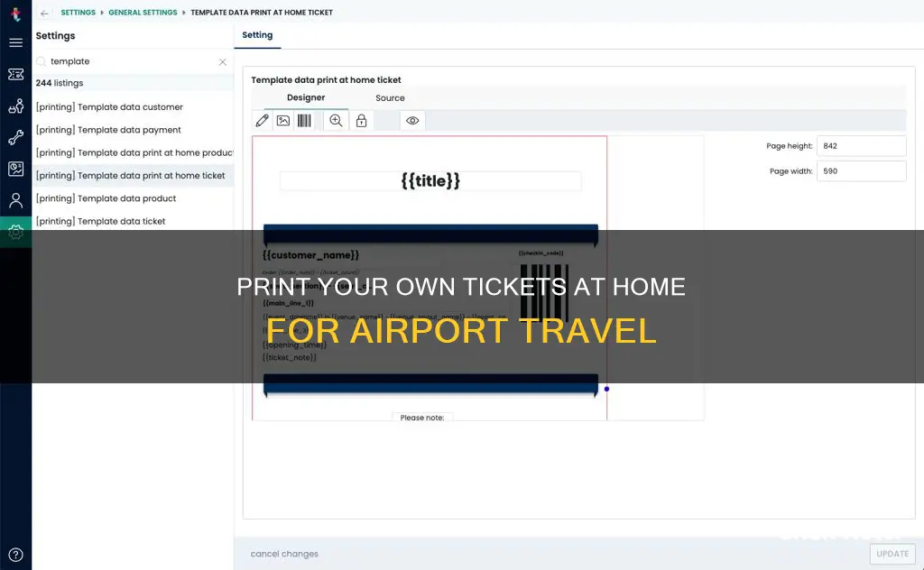The image size is (924, 570).
Task: Open Template data print at home ticket listing
Action: 134,176
